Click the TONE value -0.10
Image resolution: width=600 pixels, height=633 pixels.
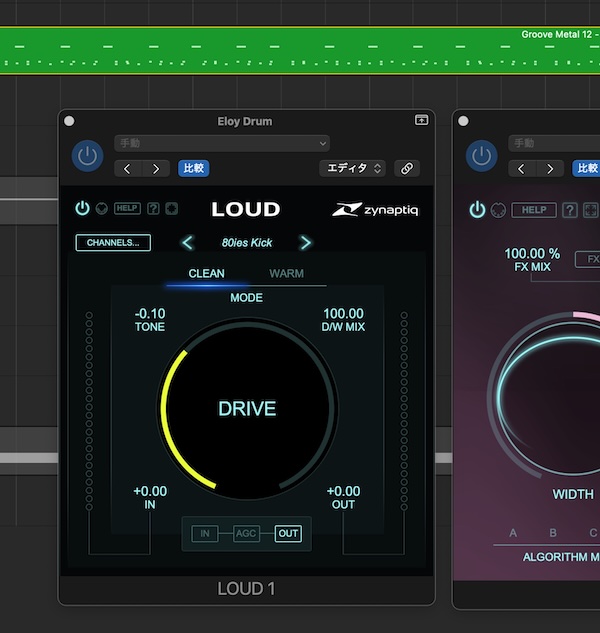(x=150, y=314)
